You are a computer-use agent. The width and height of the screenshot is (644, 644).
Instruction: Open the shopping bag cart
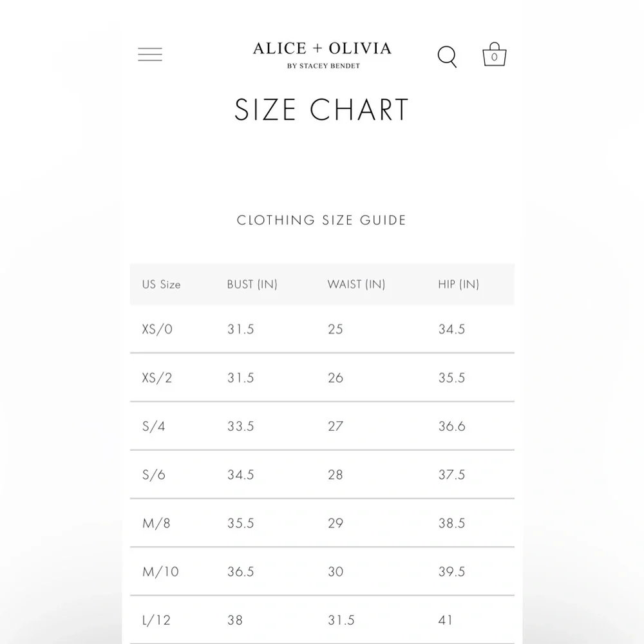(494, 55)
